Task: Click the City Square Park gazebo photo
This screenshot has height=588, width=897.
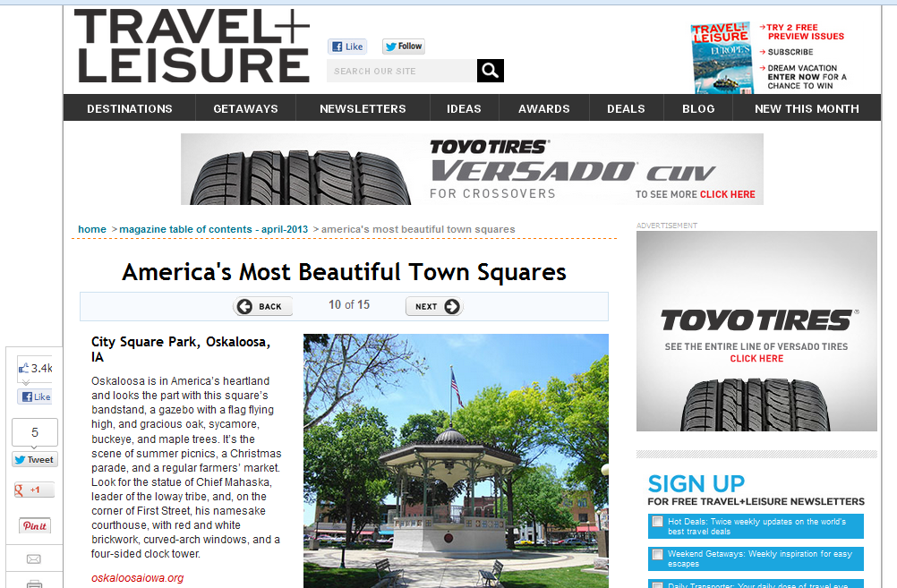Action: coord(456,461)
